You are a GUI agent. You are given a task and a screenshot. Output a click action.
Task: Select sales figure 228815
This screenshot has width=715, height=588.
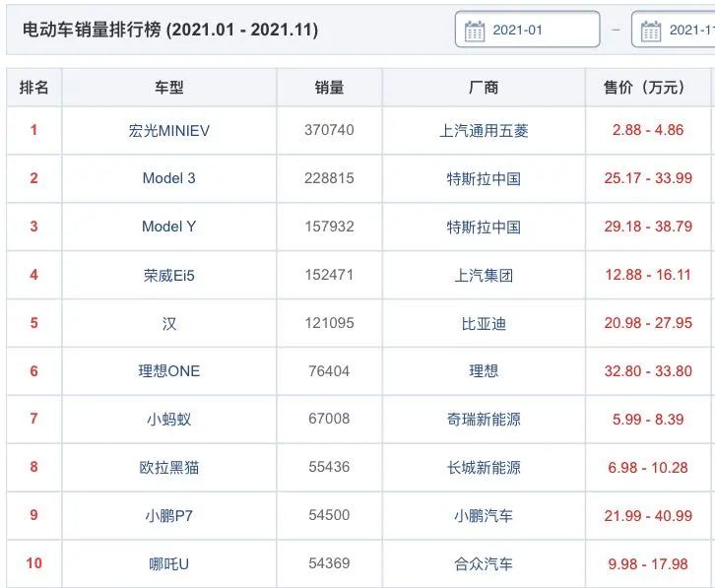[329, 178]
